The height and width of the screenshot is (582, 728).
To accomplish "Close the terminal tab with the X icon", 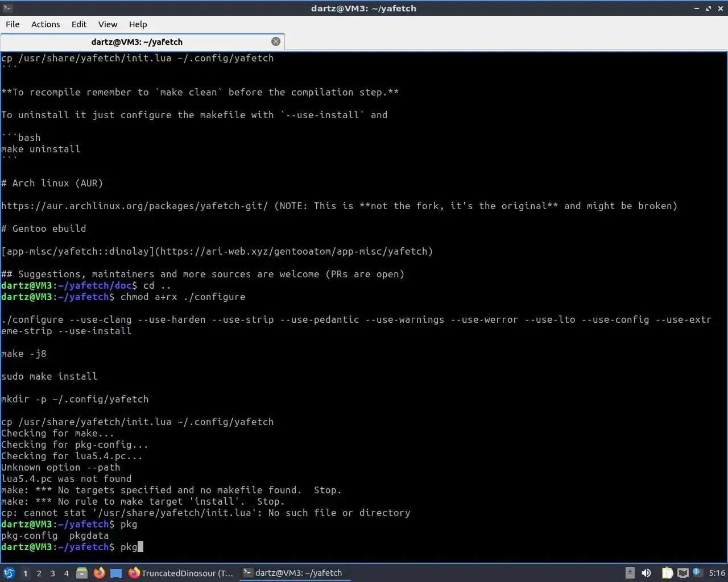I will [x=276, y=41].
